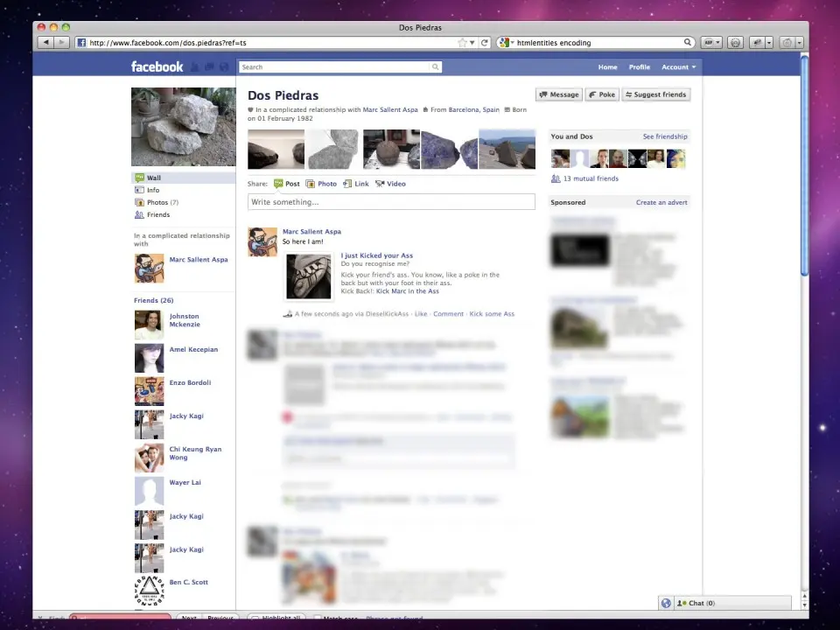Poke Dos Piedras

602,94
